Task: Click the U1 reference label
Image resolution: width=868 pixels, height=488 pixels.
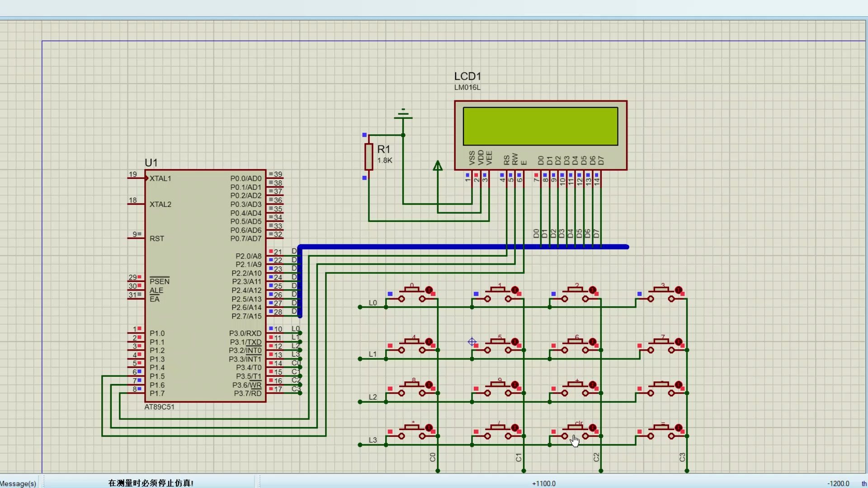Action: pos(151,163)
